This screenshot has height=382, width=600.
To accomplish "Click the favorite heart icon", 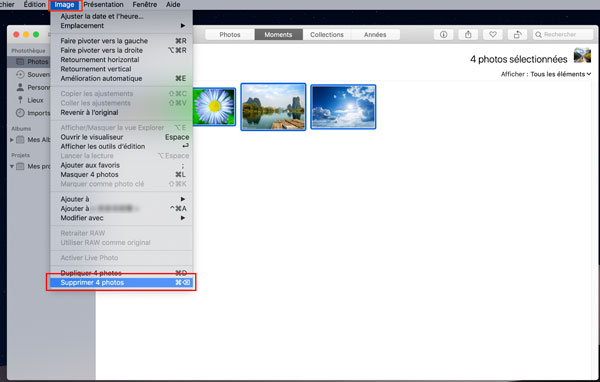I will click(493, 34).
